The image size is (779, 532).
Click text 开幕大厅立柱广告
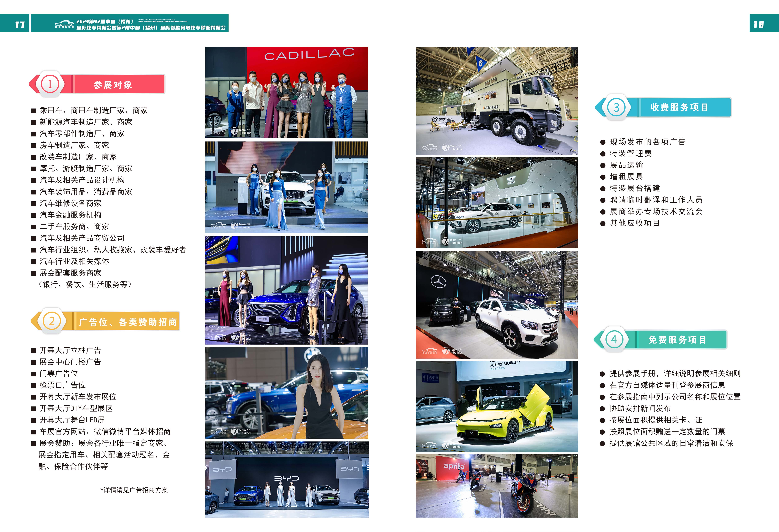pos(70,350)
